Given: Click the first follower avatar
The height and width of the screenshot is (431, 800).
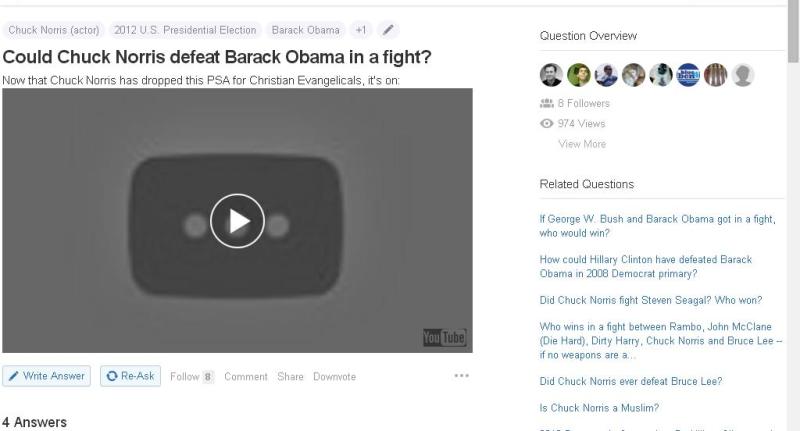Looking at the screenshot, I should pos(551,75).
